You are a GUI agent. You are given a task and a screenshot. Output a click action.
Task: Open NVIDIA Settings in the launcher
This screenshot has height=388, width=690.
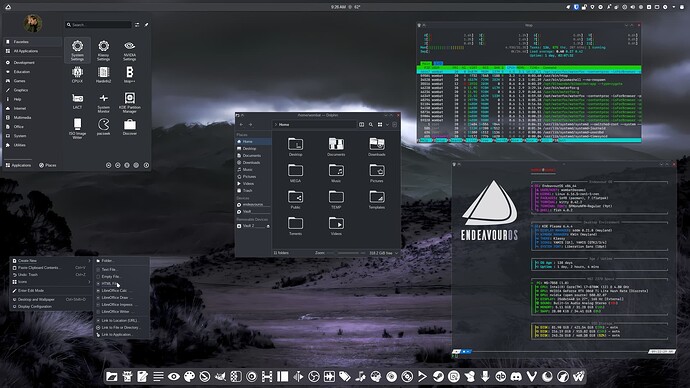click(129, 50)
